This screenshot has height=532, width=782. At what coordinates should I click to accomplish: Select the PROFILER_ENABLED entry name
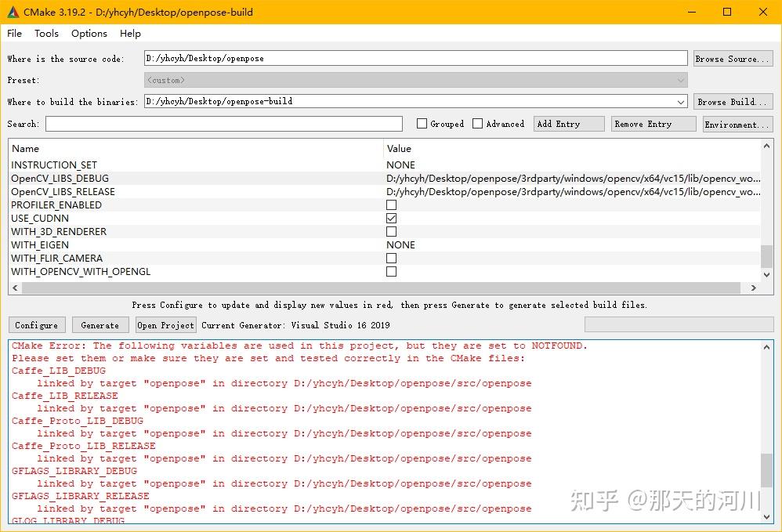coord(56,205)
